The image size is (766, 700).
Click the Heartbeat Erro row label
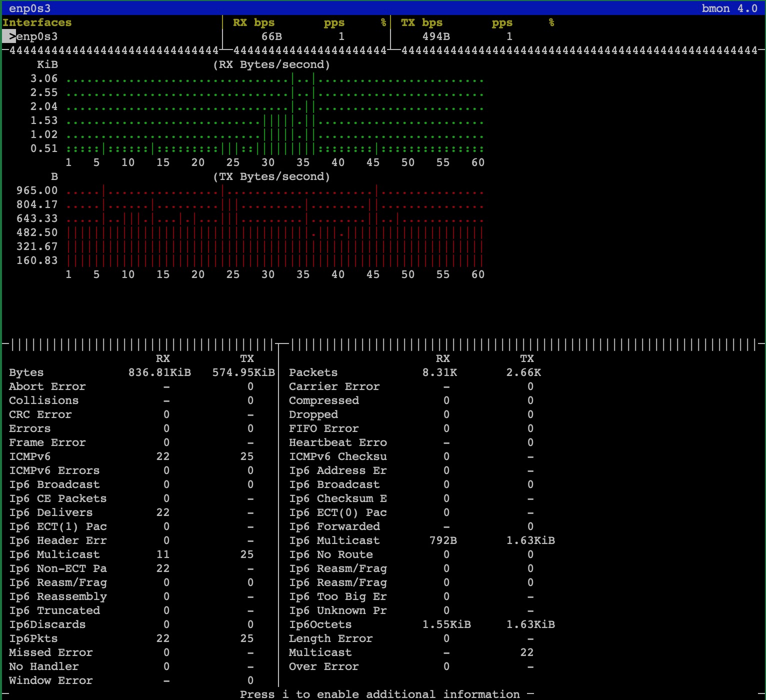[x=338, y=442]
